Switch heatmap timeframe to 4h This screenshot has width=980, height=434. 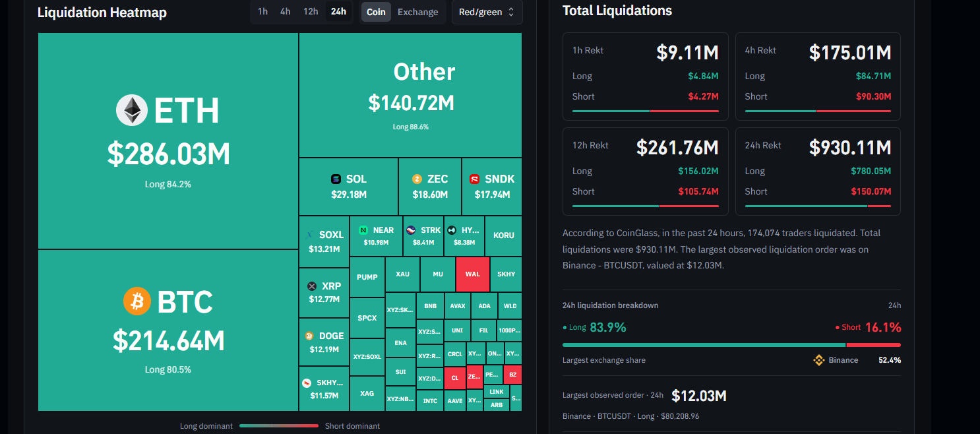(285, 11)
